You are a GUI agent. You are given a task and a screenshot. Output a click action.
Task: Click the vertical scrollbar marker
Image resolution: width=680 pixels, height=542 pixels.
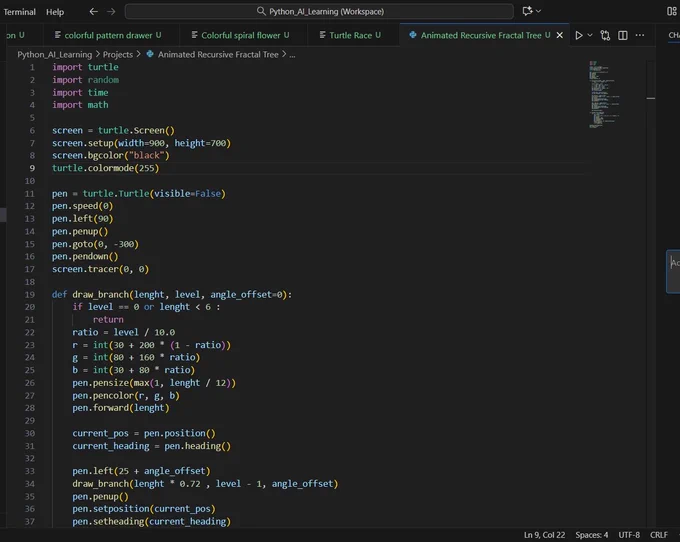(651, 98)
